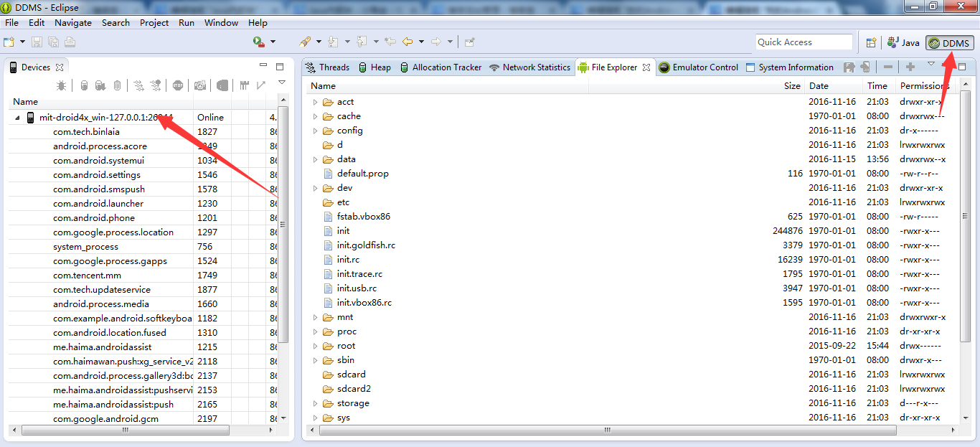Click the Stop Process icon
This screenshot has width=980, height=447.
point(177,86)
